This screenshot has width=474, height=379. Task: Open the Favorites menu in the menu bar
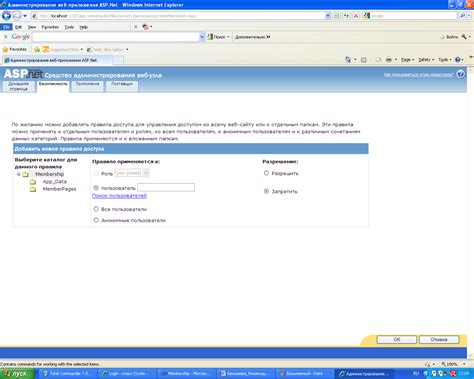pos(50,27)
